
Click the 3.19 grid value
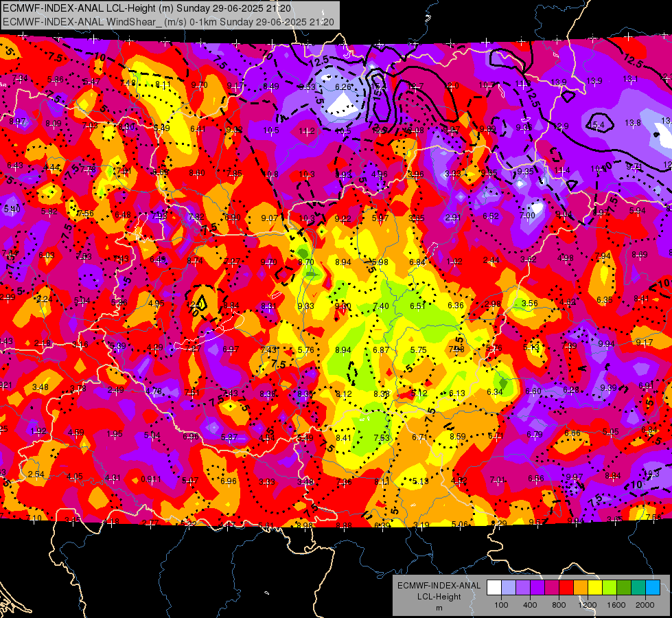coord(421,525)
